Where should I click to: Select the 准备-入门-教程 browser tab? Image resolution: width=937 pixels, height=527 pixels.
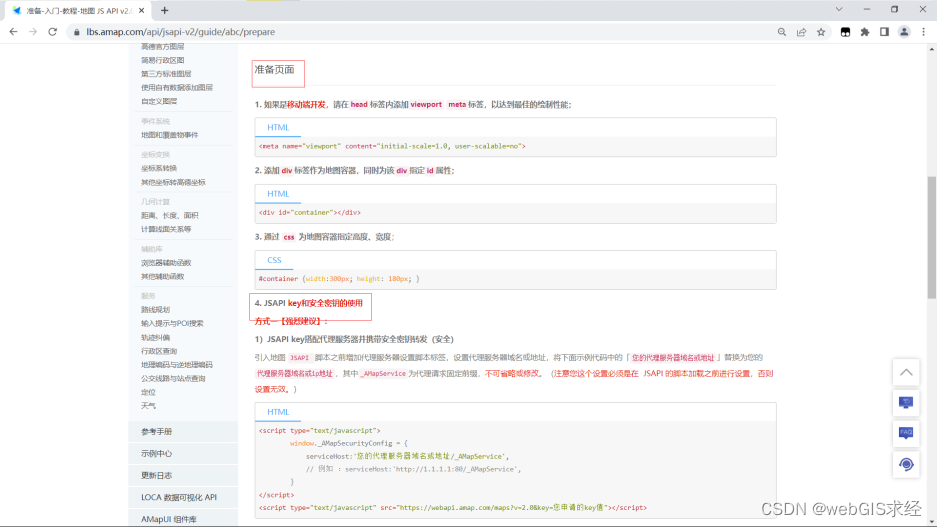click(x=78, y=11)
